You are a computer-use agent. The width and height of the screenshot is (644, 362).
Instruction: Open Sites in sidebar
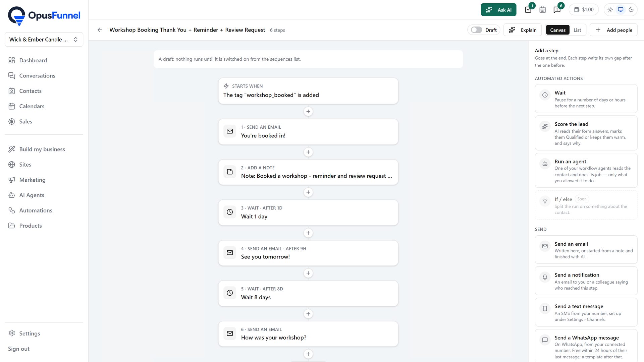(x=44, y=165)
